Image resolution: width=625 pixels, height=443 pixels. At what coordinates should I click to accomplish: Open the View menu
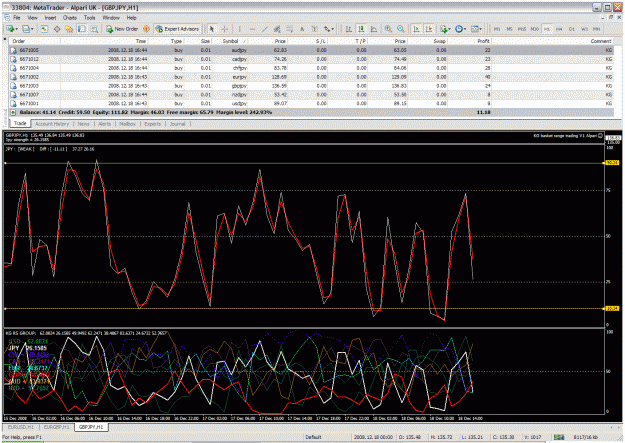32,18
